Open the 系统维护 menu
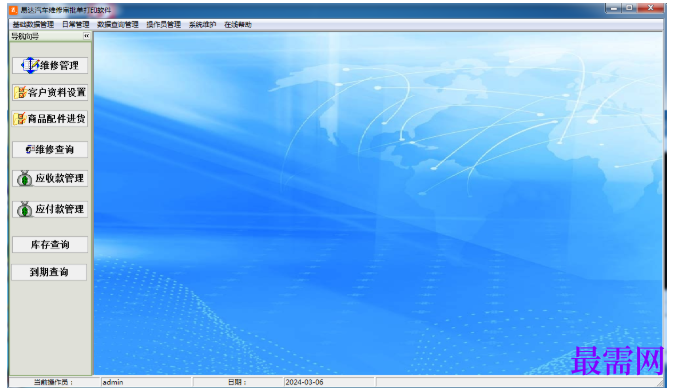The width and height of the screenshot is (683, 392). click(x=202, y=25)
